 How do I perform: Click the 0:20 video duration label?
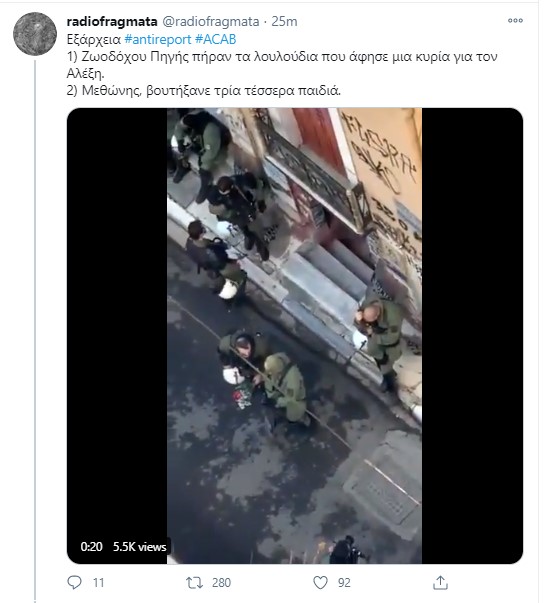[x=92, y=546]
